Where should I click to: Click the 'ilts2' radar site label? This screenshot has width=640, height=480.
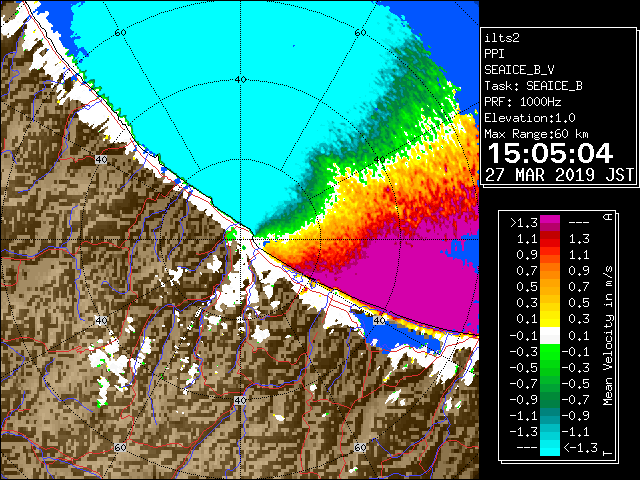[502, 38]
